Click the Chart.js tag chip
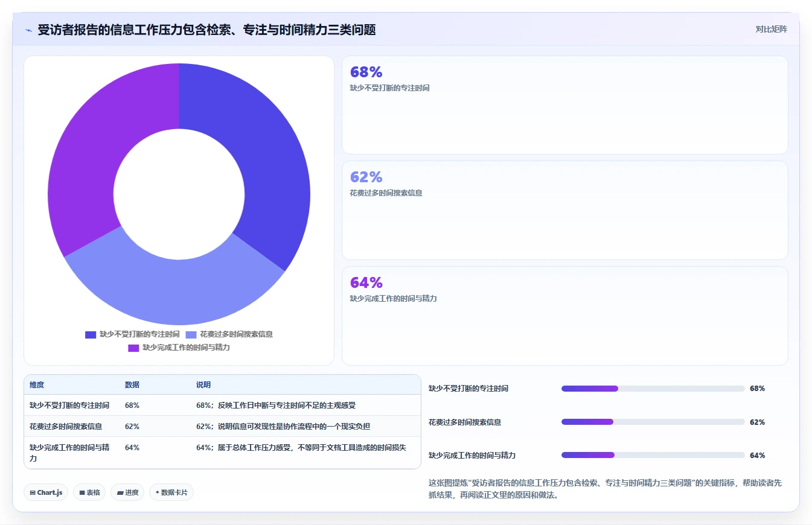 tap(46, 492)
